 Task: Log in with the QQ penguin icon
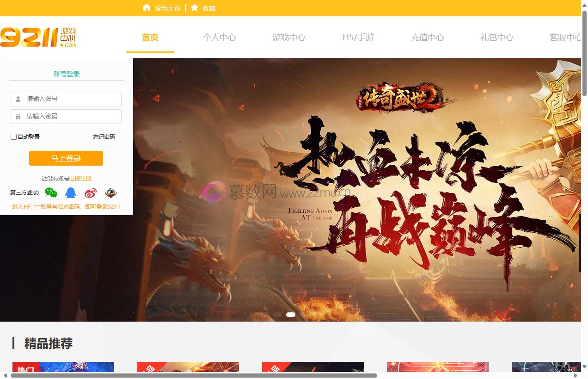coord(70,193)
